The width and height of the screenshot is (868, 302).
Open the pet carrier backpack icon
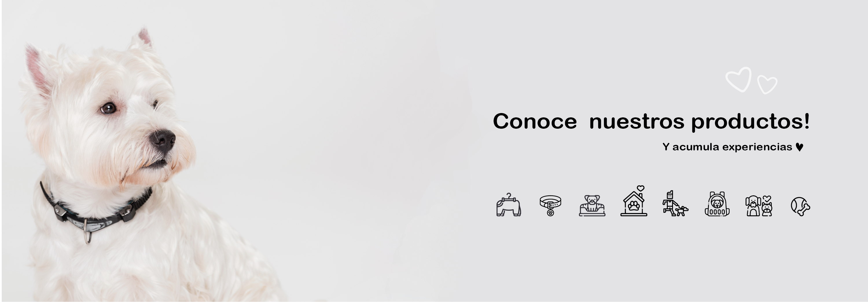(x=717, y=204)
